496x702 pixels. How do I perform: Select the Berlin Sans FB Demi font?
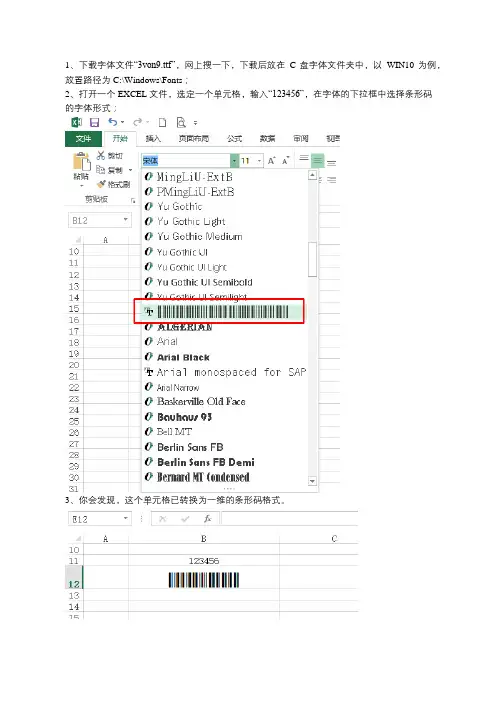pos(225,462)
